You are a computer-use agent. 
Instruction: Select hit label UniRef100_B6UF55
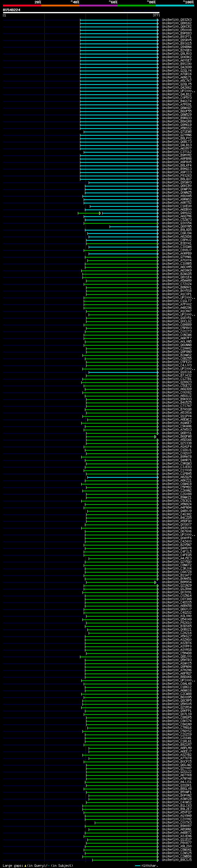click(x=177, y=111)
